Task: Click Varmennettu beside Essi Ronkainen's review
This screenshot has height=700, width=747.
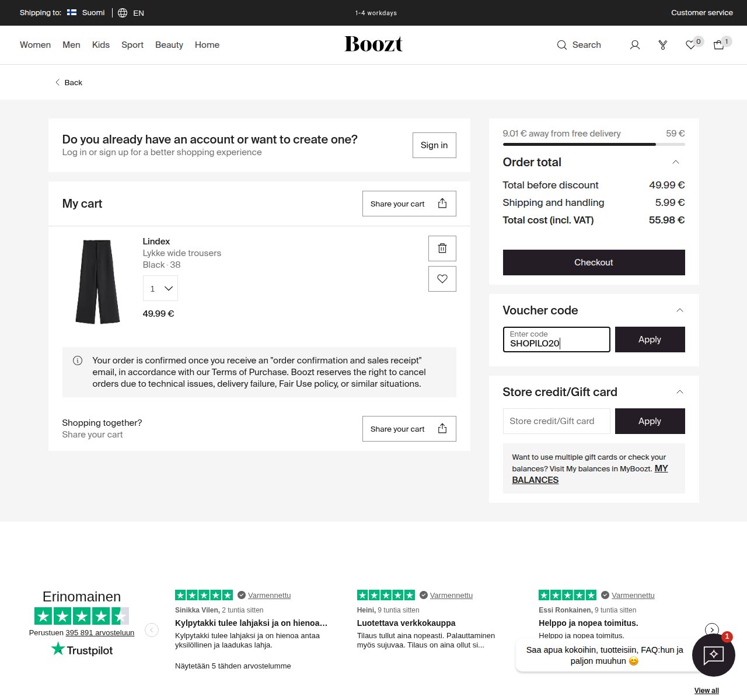Action: point(633,595)
